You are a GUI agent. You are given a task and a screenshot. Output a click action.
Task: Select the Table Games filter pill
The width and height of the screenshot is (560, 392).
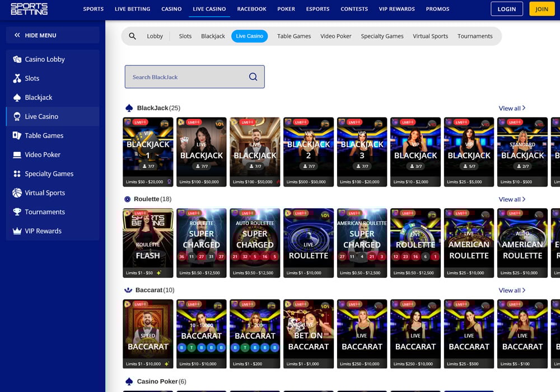tap(293, 36)
